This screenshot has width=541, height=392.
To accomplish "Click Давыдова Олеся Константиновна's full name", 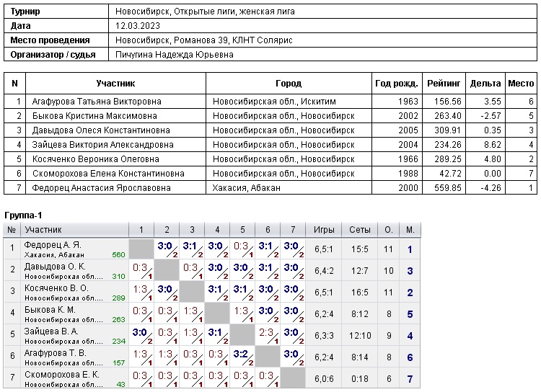I will (101, 130).
